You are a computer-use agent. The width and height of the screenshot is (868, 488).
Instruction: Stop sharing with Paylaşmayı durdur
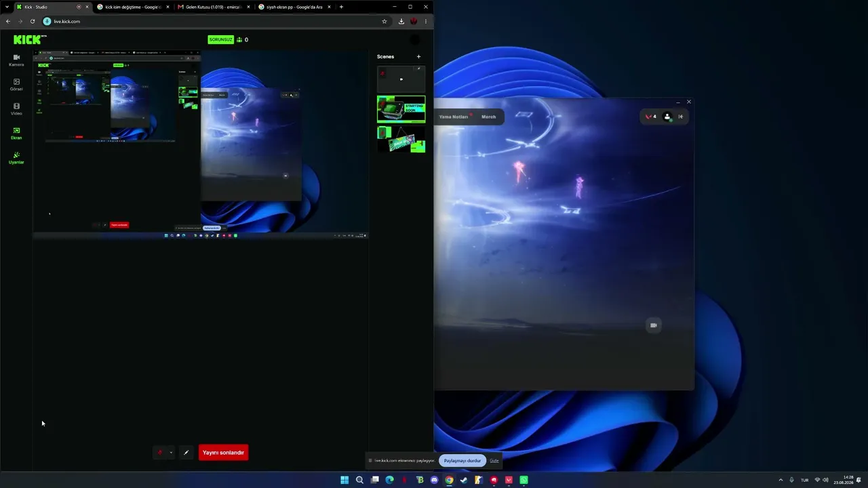coord(462,461)
